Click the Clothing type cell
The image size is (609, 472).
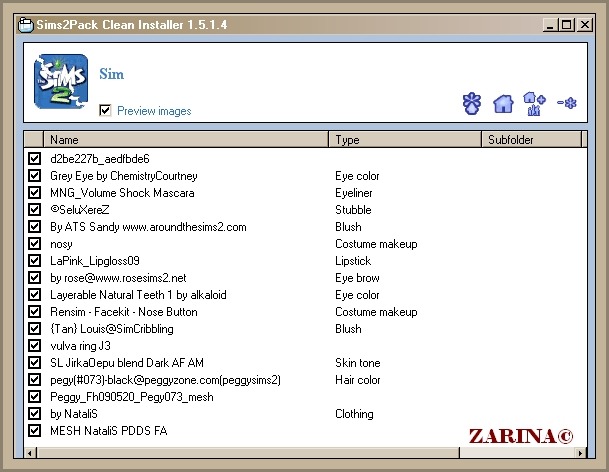coord(354,414)
